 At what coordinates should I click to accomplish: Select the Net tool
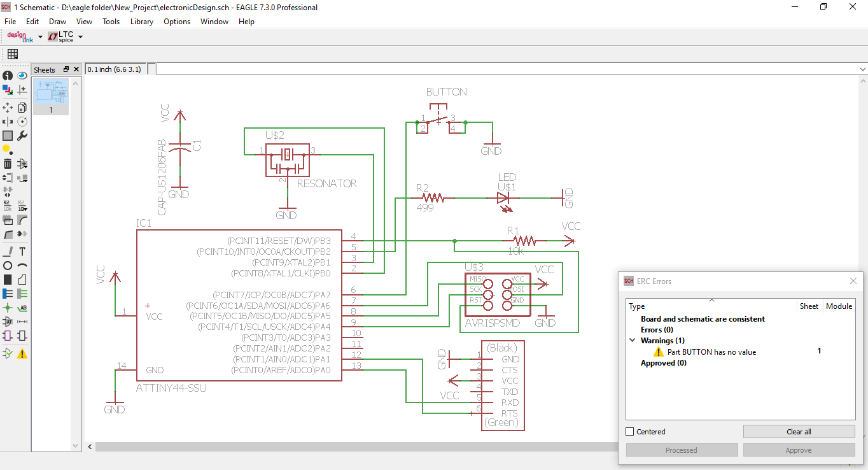(x=22, y=294)
